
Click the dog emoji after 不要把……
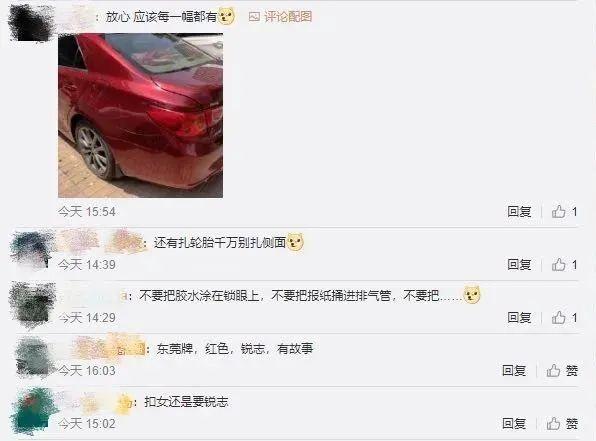(472, 295)
